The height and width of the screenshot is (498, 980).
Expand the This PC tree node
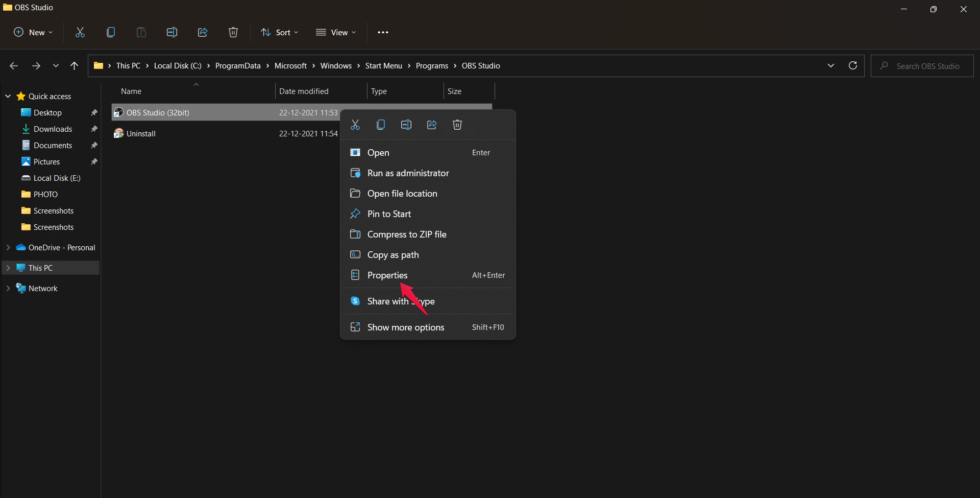click(x=8, y=268)
